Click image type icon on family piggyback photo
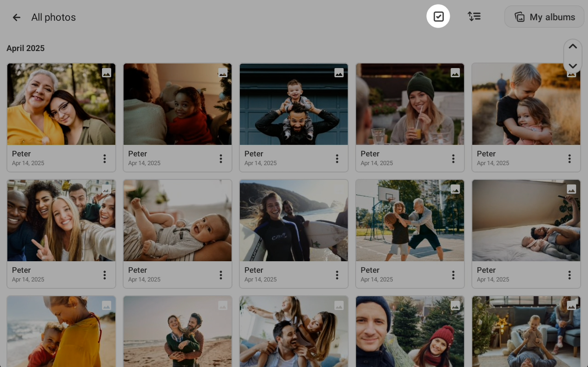Viewport: 588px width, 367px height. click(339, 305)
